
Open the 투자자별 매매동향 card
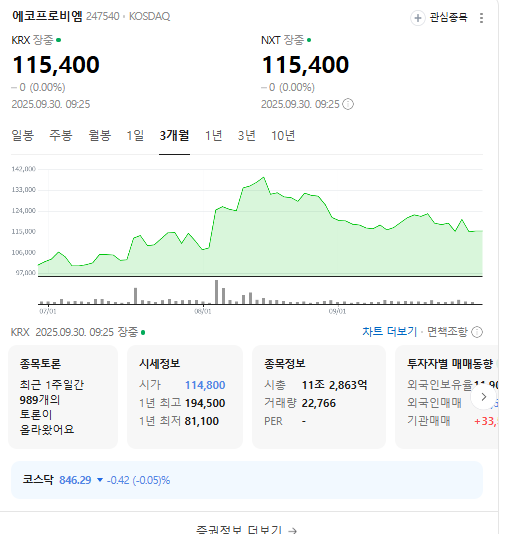pos(447,397)
